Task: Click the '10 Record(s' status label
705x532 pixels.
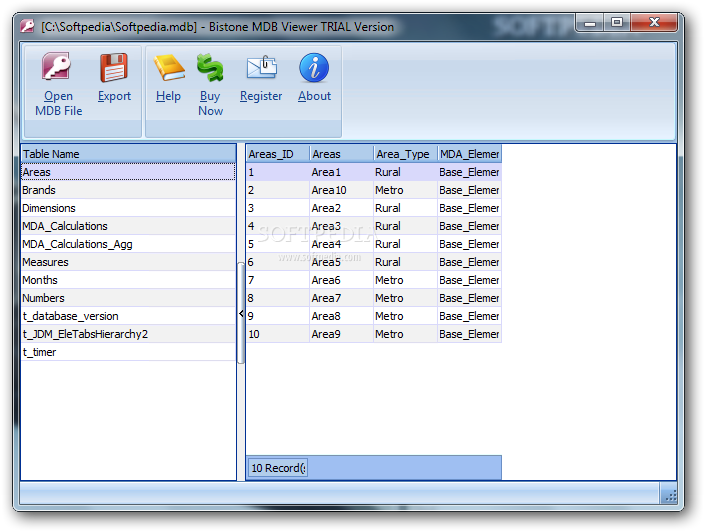Action: coord(278,468)
